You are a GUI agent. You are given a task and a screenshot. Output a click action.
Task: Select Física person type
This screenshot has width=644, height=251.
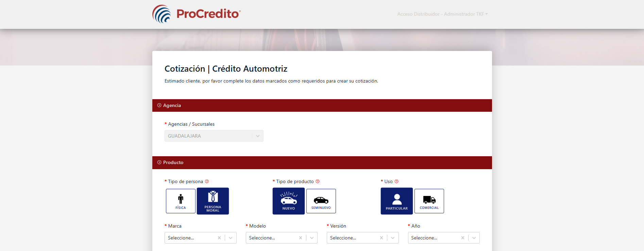pos(181,201)
